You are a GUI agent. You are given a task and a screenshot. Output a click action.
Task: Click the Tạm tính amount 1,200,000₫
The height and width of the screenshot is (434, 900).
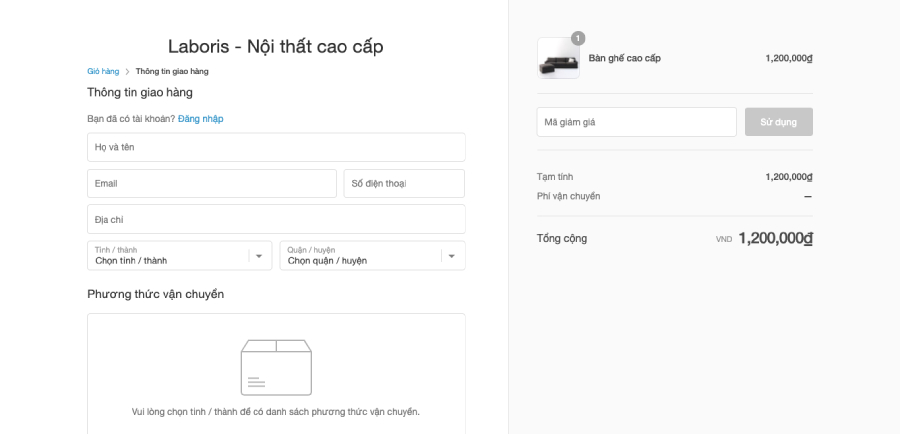tap(789, 177)
